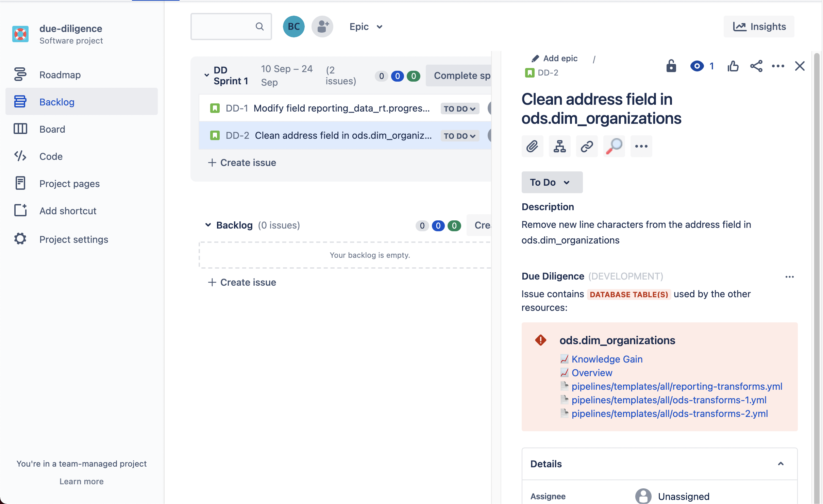Click the thumbs-up vote icon
Screen dimensions: 823x504
pyautogui.click(x=733, y=66)
